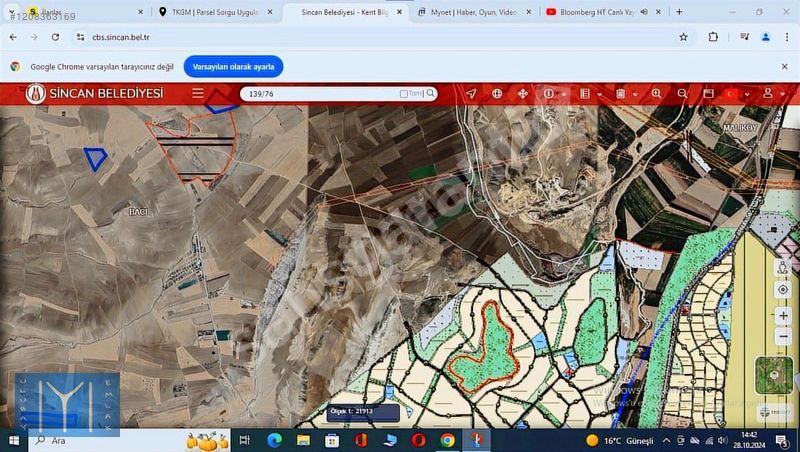
Task: Click the magnifier search icon in parcel search box
Action: pos(431,94)
